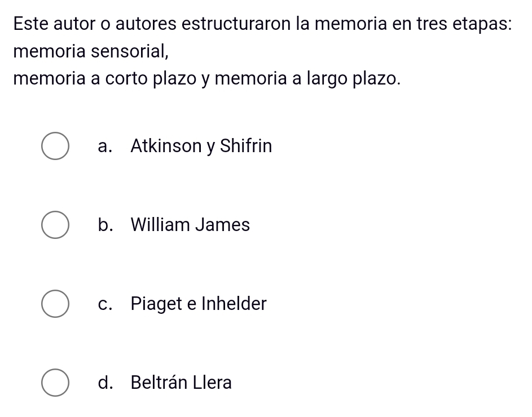Click the line memoria a corto plazo

(207, 78)
